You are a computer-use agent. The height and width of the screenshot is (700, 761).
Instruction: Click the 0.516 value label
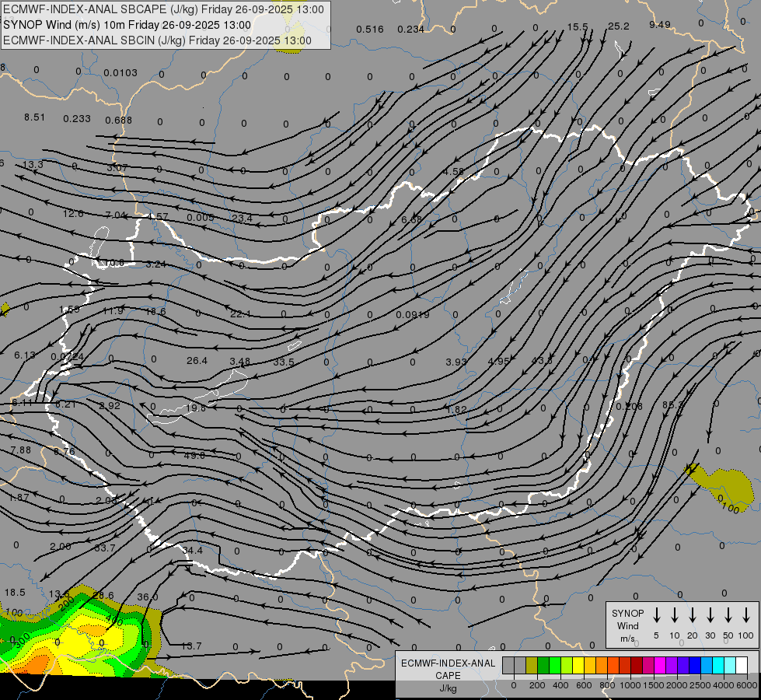(x=370, y=30)
